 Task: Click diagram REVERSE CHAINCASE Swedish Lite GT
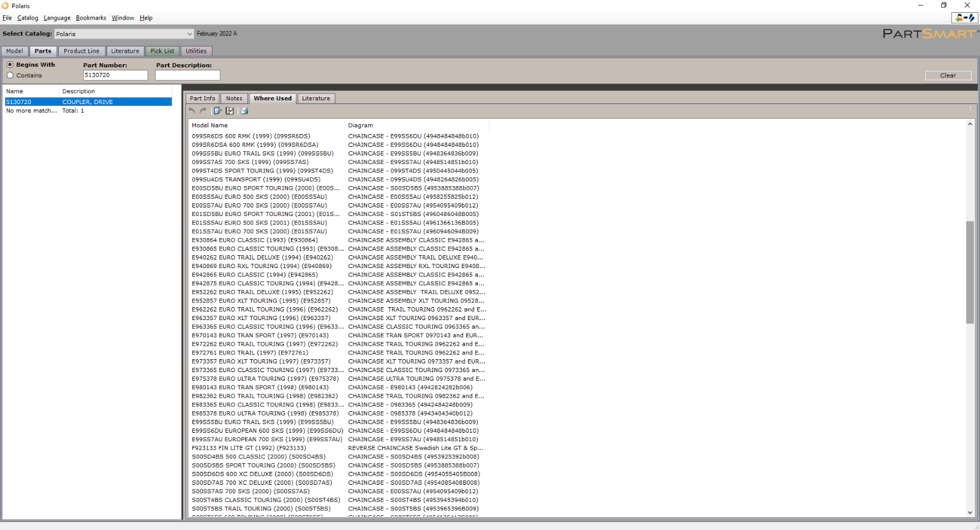point(416,448)
